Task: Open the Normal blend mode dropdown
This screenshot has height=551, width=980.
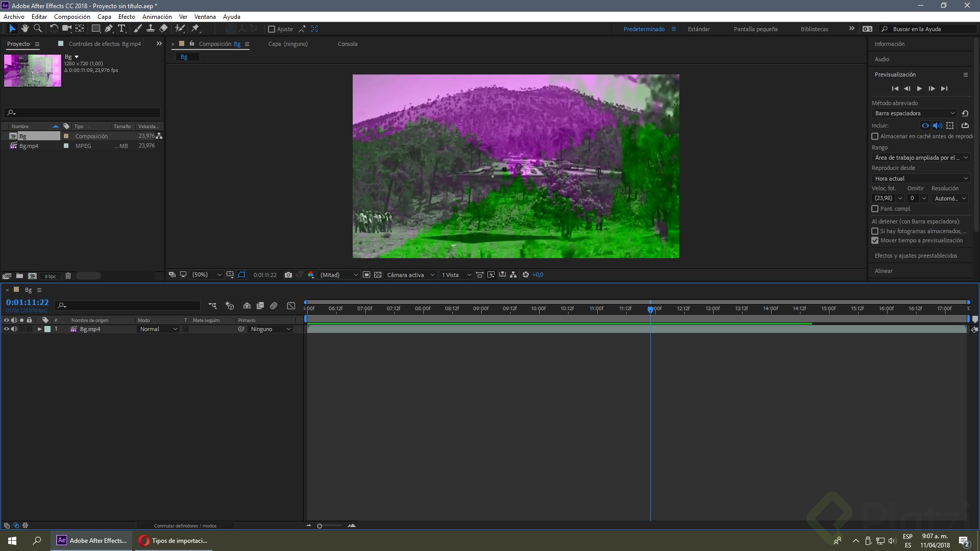Action: [x=158, y=329]
